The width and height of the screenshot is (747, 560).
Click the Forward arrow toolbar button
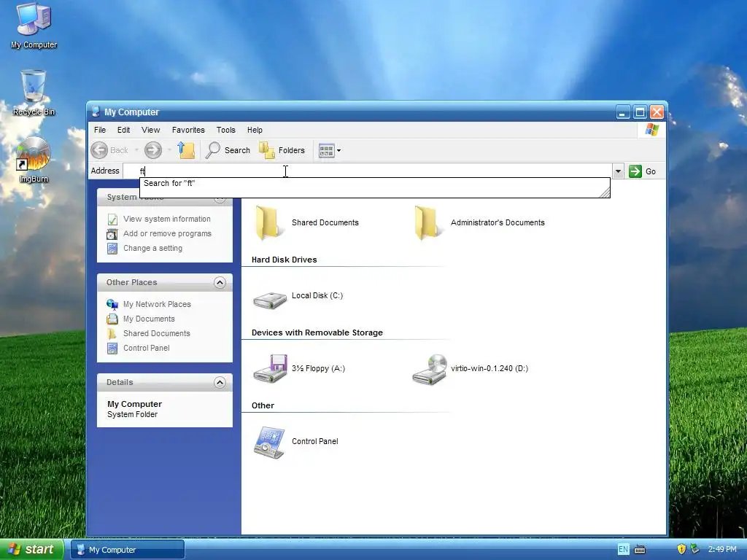click(153, 150)
